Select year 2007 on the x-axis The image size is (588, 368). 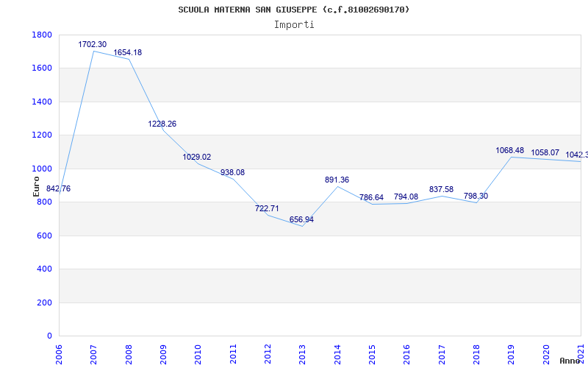pyautogui.click(x=94, y=354)
